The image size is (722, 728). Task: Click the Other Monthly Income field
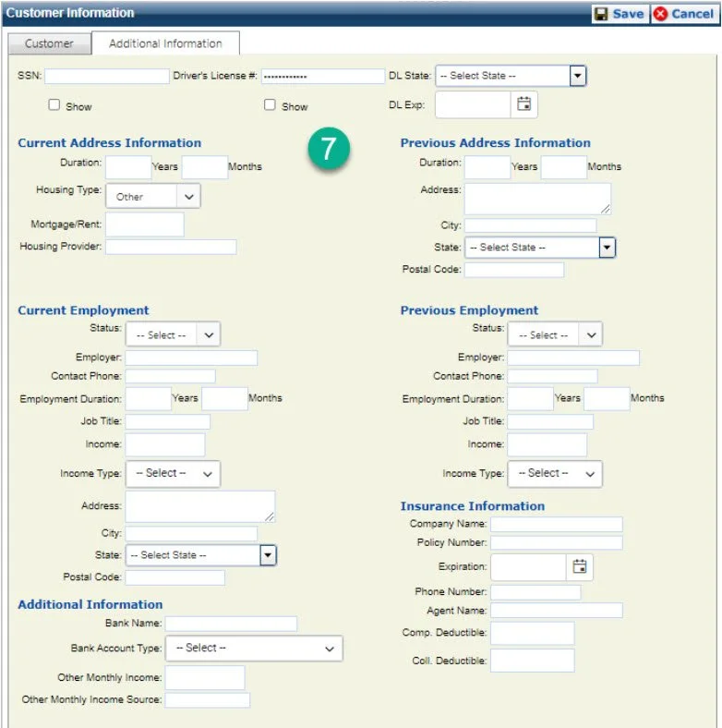[205, 678]
